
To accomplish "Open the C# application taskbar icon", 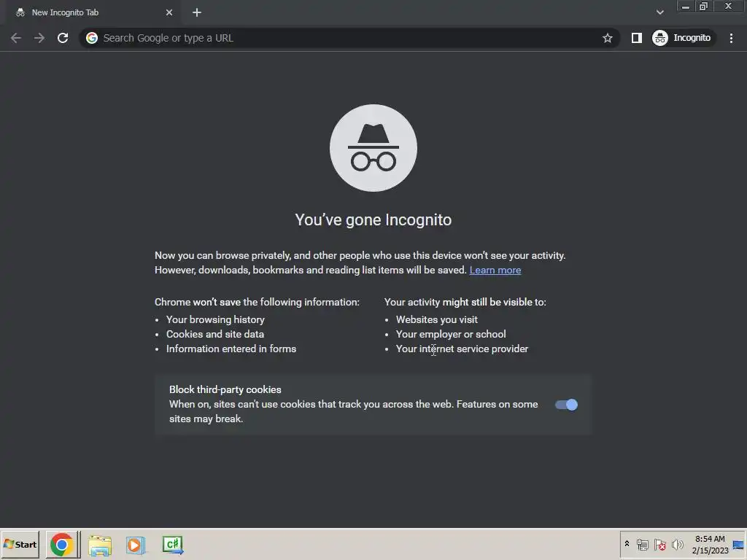I will 172,545.
